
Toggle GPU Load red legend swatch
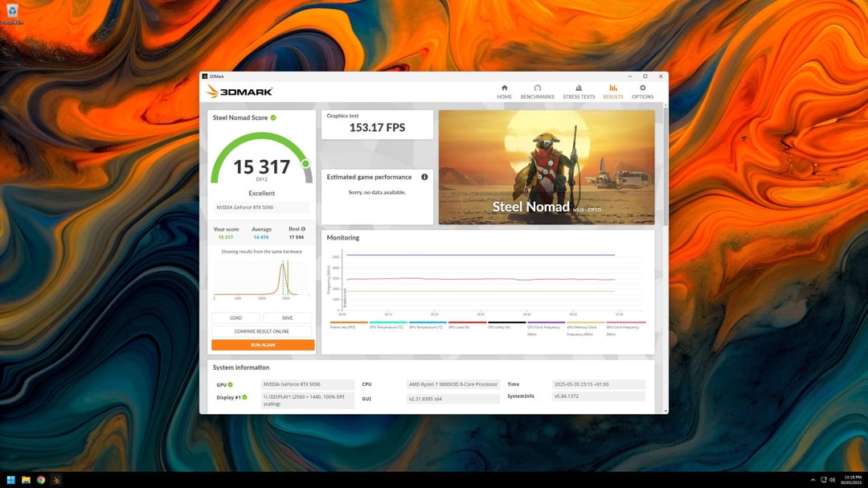click(x=467, y=322)
